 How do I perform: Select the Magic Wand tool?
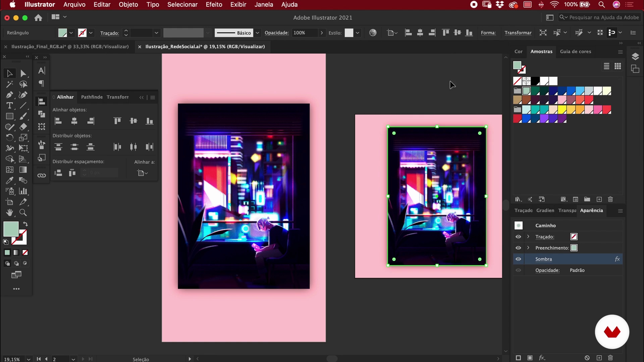9,84
